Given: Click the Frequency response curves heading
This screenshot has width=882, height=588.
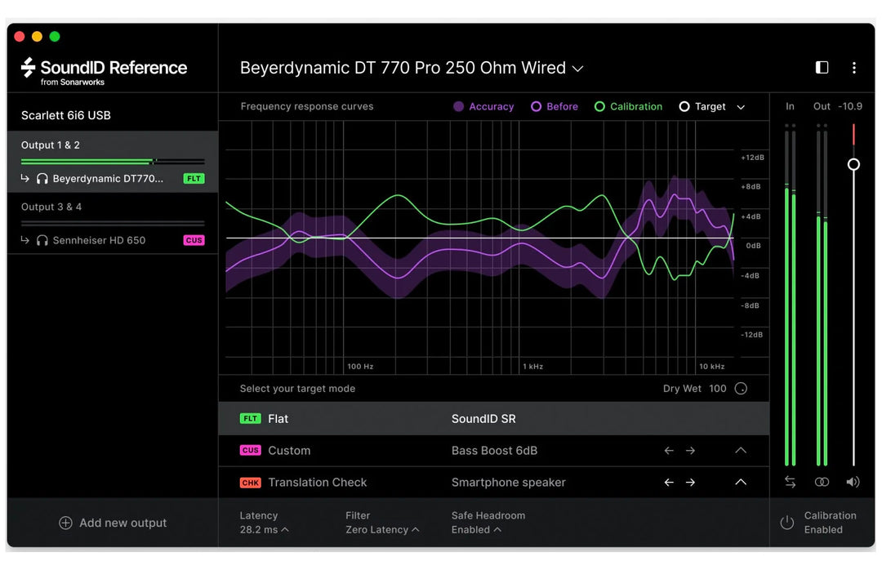Looking at the screenshot, I should pos(306,106).
